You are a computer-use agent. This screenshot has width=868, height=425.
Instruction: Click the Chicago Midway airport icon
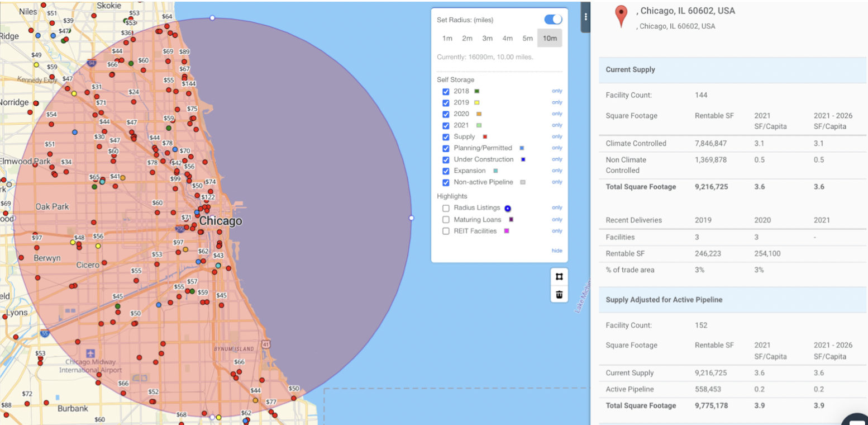click(x=90, y=353)
